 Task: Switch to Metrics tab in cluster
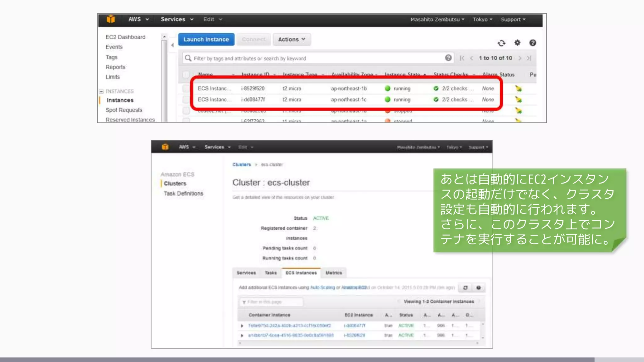click(x=334, y=273)
